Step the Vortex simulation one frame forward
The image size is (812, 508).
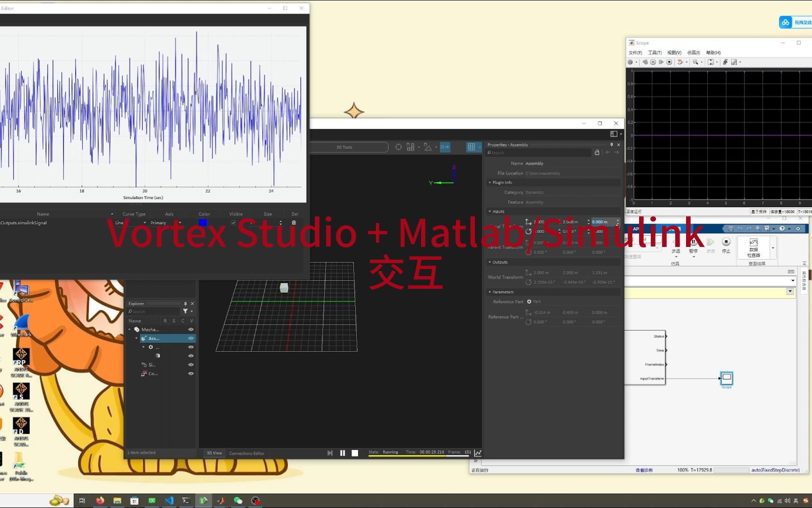[330, 453]
